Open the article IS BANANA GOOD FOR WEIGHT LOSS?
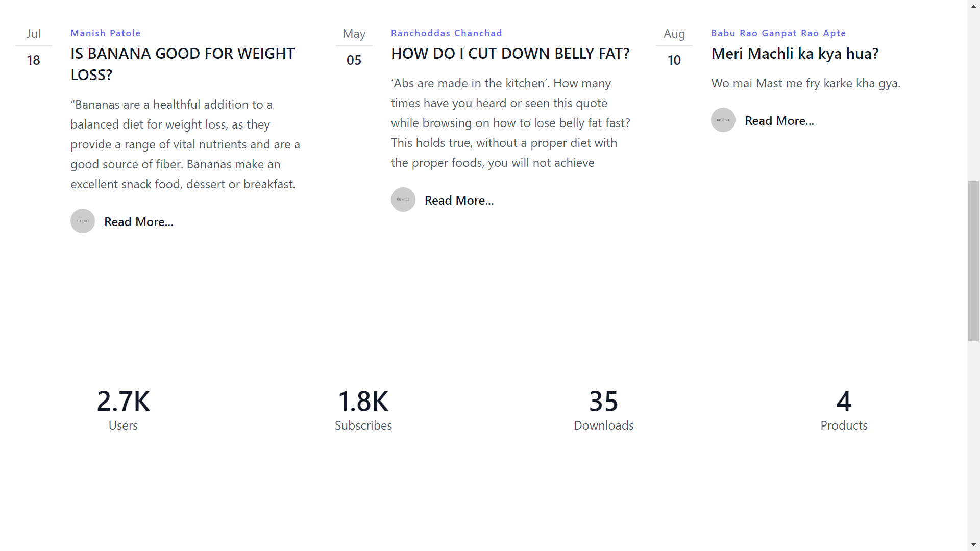The height and width of the screenshot is (551, 980). pyautogui.click(x=182, y=63)
